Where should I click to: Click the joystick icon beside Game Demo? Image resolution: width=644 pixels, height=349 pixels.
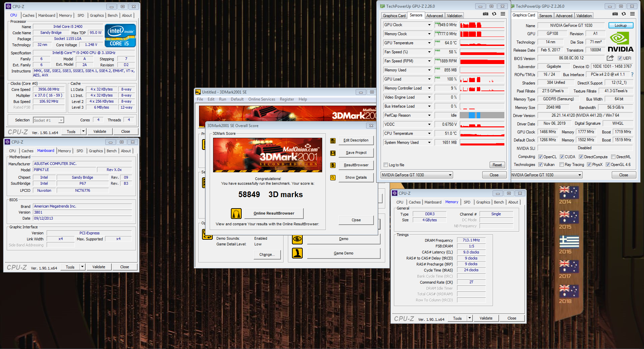click(x=297, y=253)
